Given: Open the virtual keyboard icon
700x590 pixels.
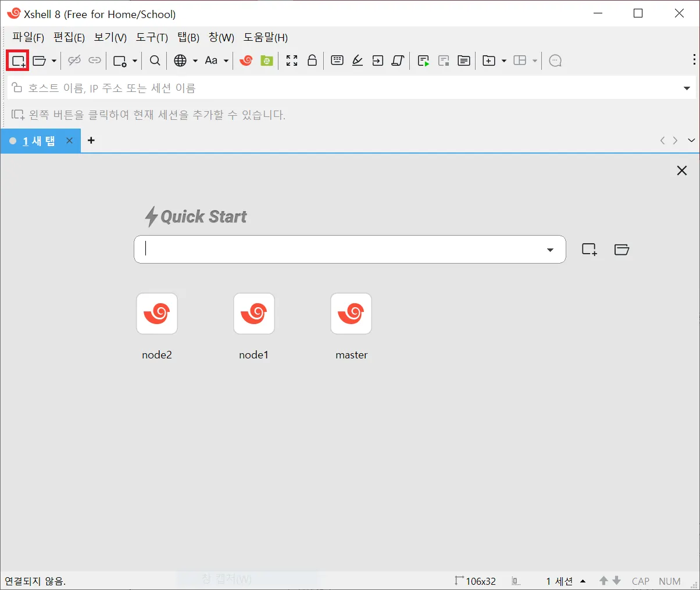Looking at the screenshot, I should tap(337, 60).
